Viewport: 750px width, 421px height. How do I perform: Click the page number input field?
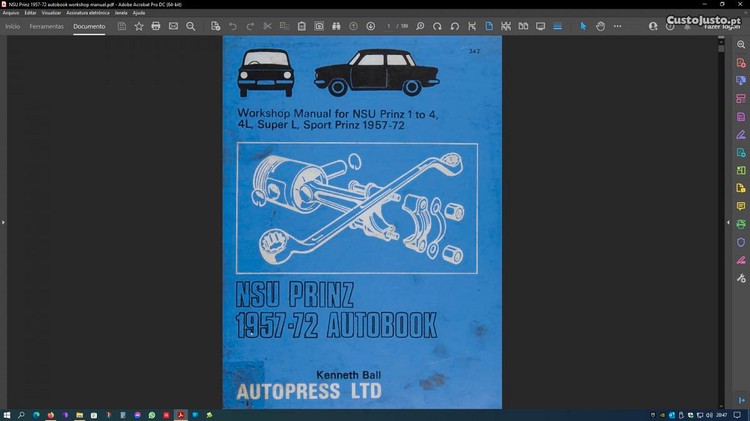389,26
